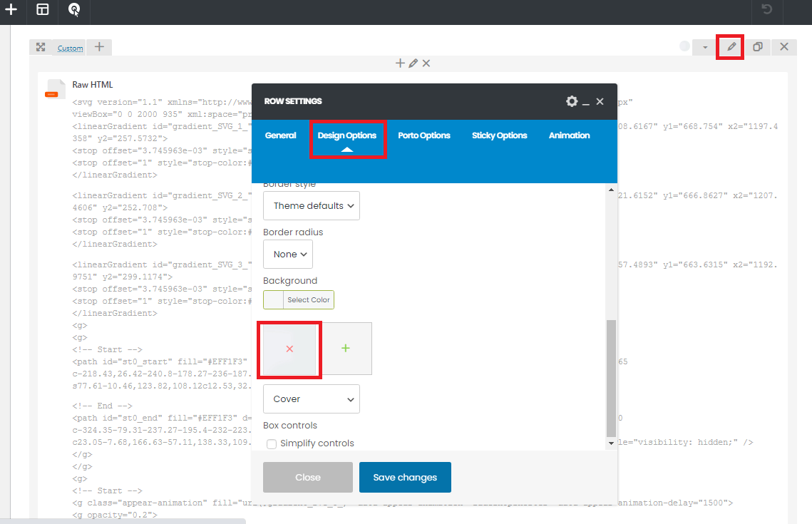Click the scrollbar down arrow
The image size is (812, 524).
click(611, 443)
